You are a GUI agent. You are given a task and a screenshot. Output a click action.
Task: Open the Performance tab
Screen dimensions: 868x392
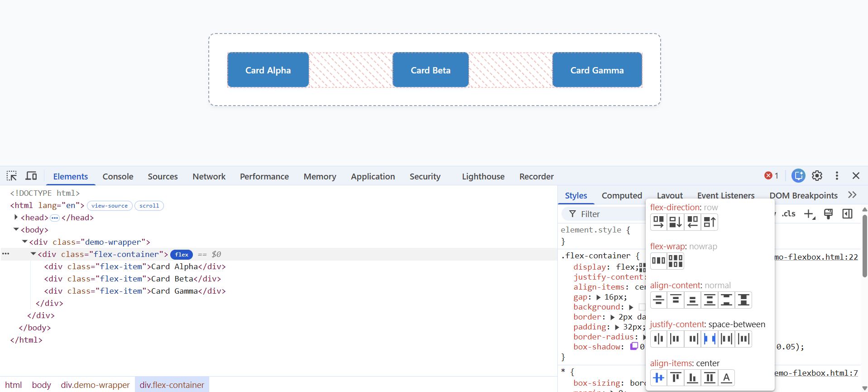[264, 176]
